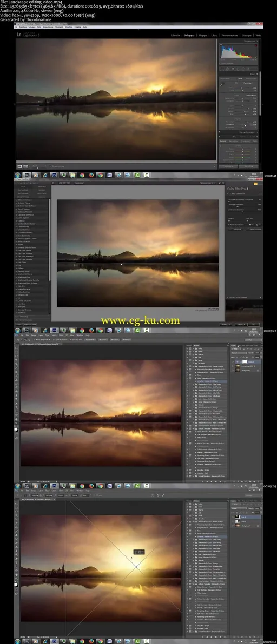Image resolution: width=277 pixels, height=644 pixels.
Task: Click ANNULLA in the Color Efex Pro window
Action: click(x=240, y=325)
